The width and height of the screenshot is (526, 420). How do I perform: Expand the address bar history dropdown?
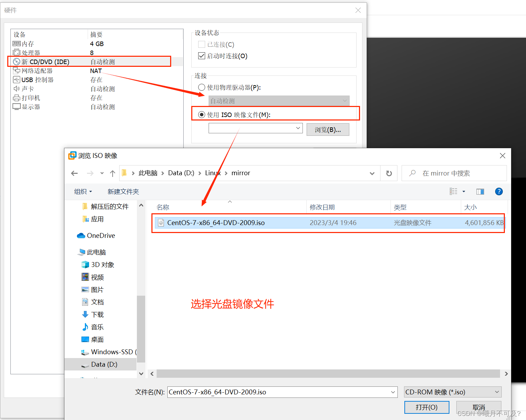372,173
